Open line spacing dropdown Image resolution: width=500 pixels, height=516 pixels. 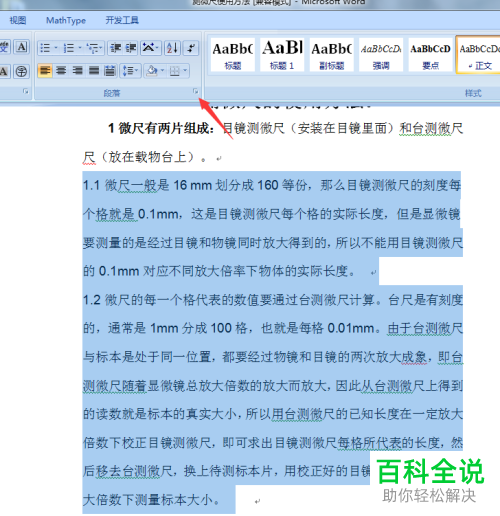click(x=130, y=71)
